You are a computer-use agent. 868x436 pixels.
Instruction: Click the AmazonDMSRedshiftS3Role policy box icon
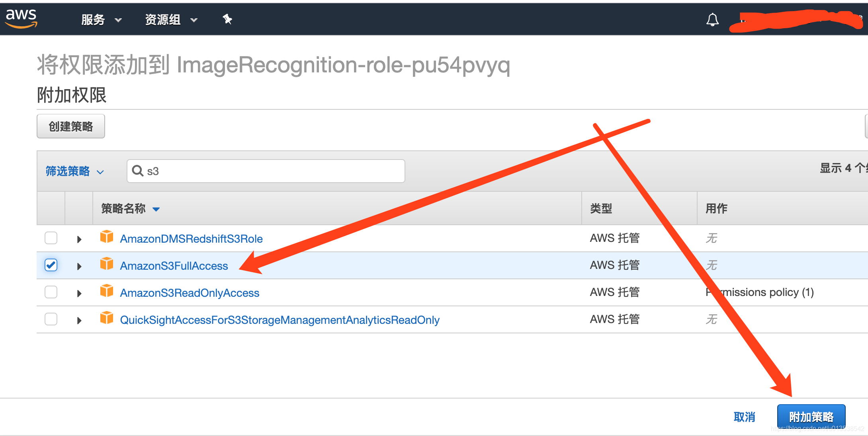[107, 237]
